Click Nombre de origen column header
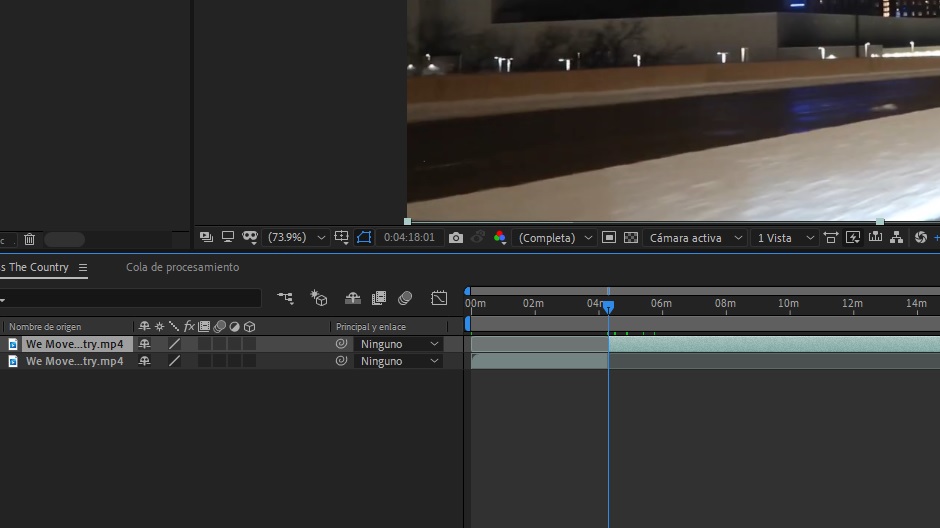 coord(45,327)
